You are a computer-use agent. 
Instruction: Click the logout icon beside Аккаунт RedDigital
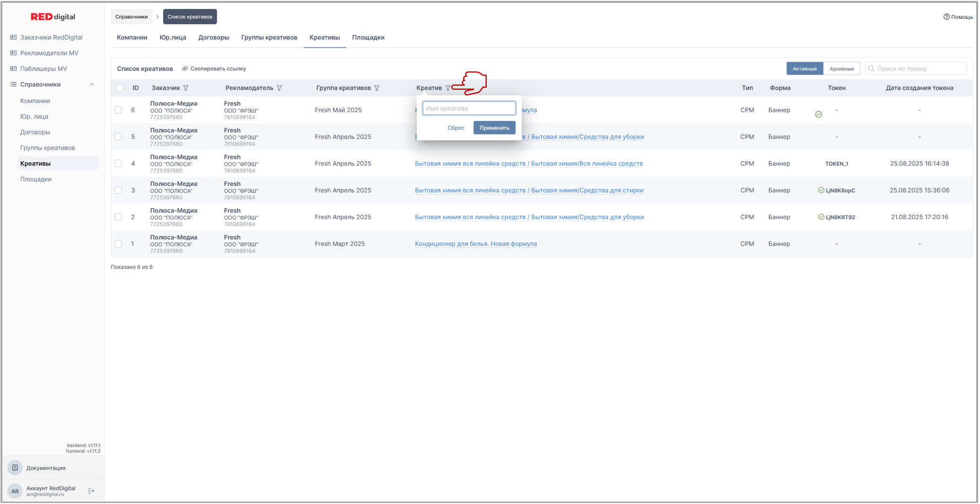click(x=92, y=491)
